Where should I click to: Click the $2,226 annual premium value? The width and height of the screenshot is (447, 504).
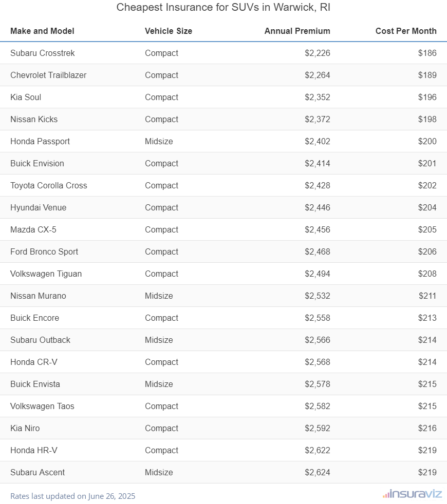[x=317, y=53]
